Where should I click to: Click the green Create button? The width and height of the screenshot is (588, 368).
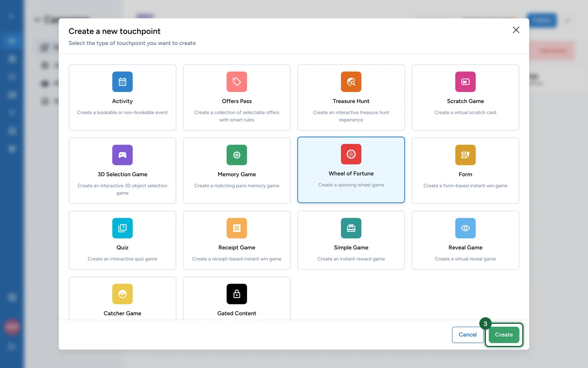click(x=504, y=335)
